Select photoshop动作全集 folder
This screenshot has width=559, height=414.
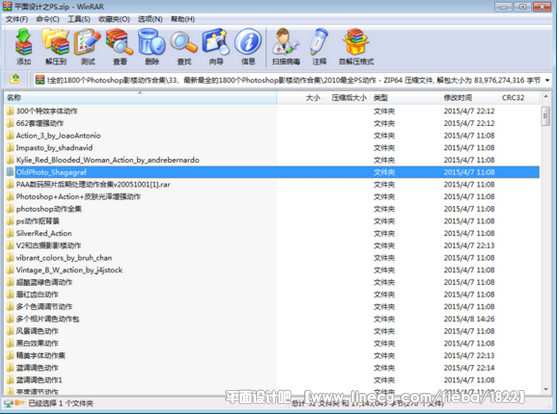click(x=48, y=209)
